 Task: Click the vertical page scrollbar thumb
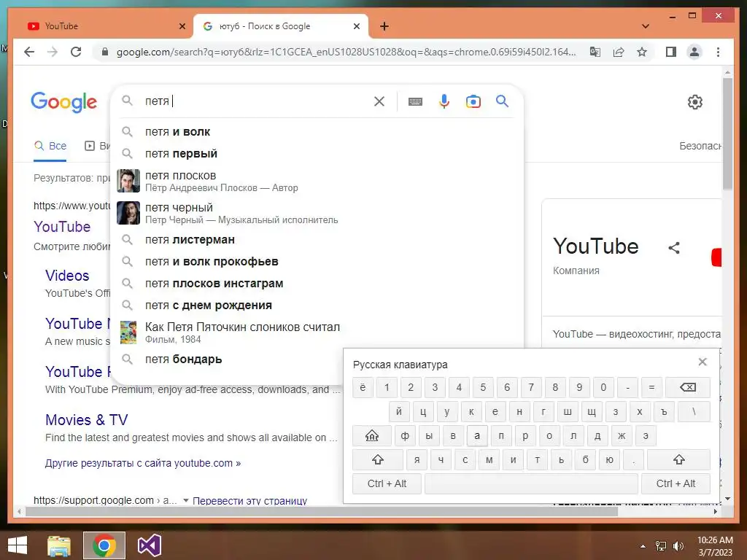pyautogui.click(x=727, y=134)
